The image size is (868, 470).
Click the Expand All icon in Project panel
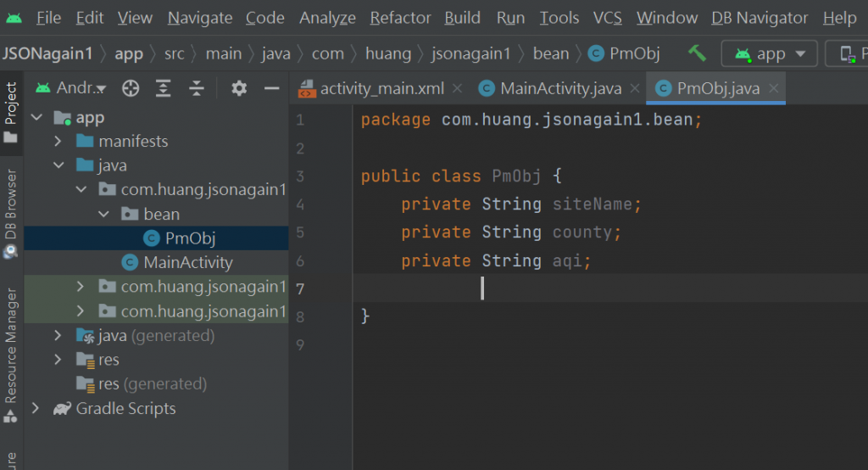coord(164,88)
